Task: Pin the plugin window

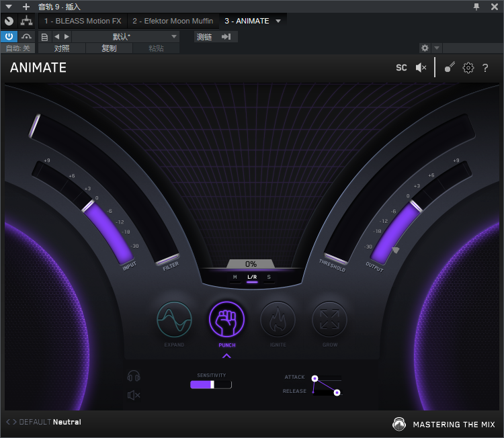Action: 476,7
